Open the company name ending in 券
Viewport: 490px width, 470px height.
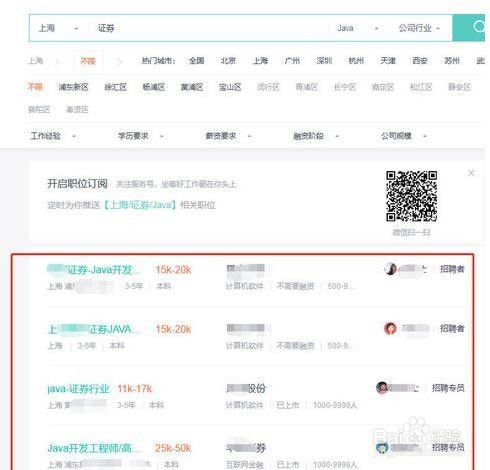tap(246, 447)
